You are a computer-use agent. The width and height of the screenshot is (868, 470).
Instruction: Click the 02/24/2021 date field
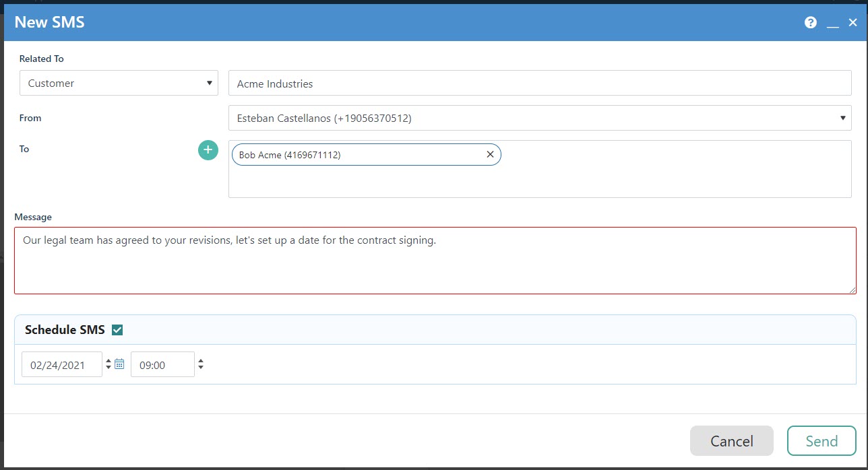pos(62,364)
